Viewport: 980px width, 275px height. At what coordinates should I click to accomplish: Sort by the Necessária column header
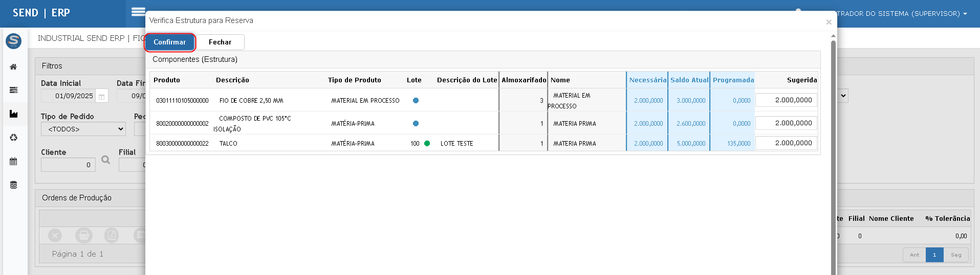tap(647, 80)
